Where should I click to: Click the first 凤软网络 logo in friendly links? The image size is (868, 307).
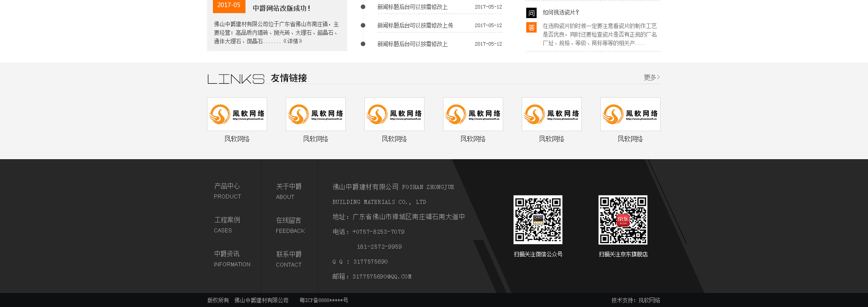(x=237, y=114)
